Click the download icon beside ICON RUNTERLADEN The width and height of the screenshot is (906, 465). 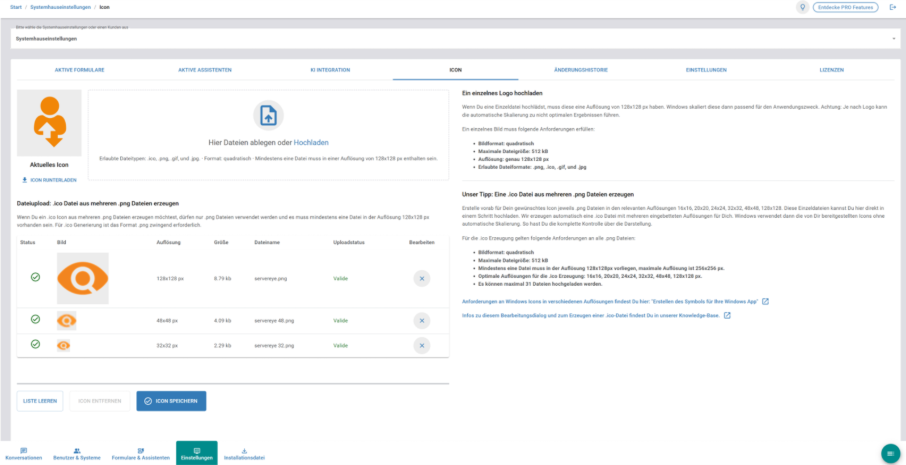point(24,180)
